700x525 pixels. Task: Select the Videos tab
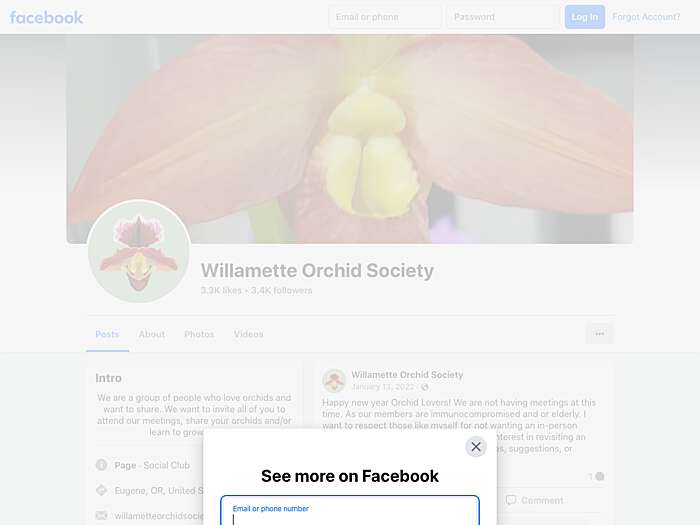point(249,334)
